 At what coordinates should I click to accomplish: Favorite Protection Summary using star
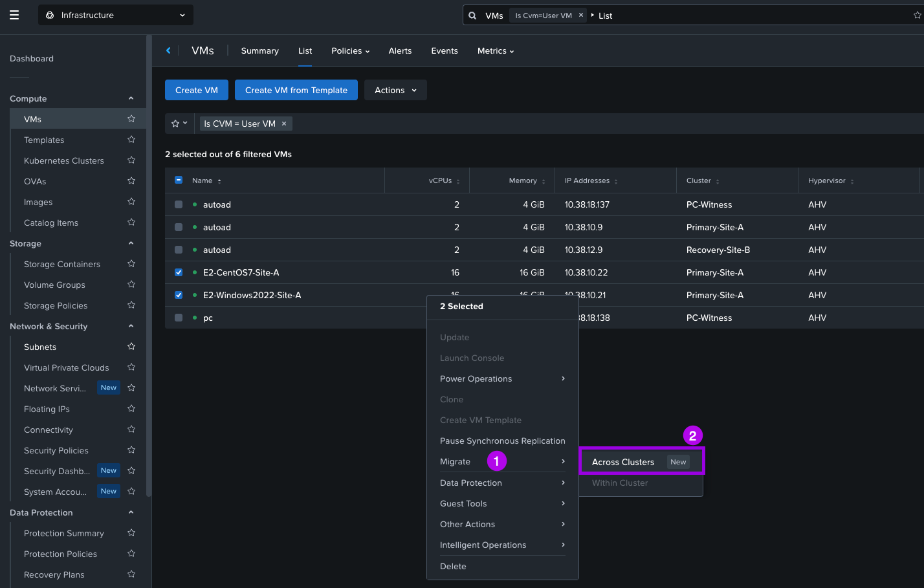131,533
